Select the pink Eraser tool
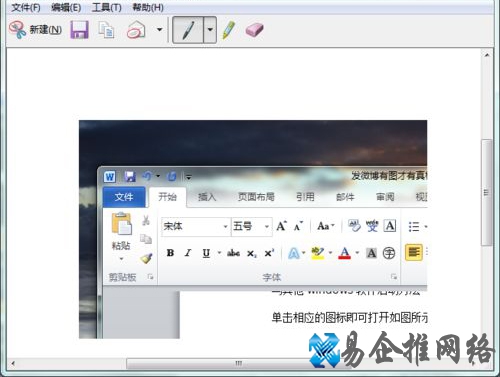The image size is (500, 377). click(255, 30)
